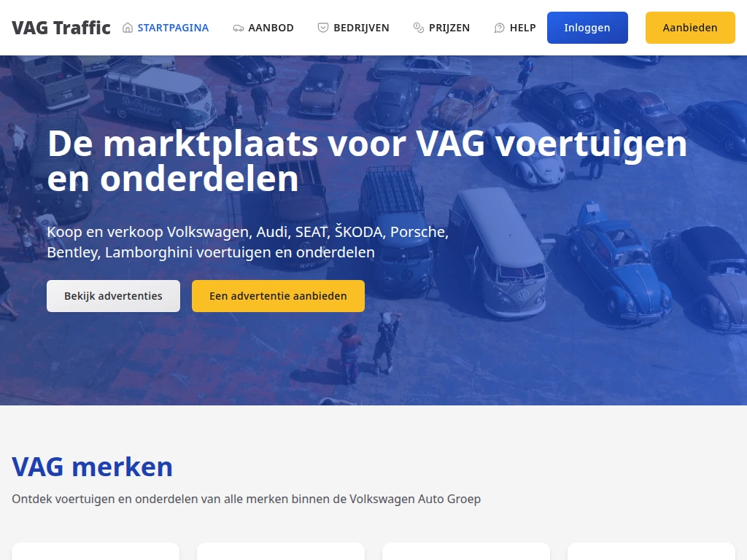The image size is (747, 560).
Task: Click the Bekijk advertenties button
Action: tap(113, 296)
